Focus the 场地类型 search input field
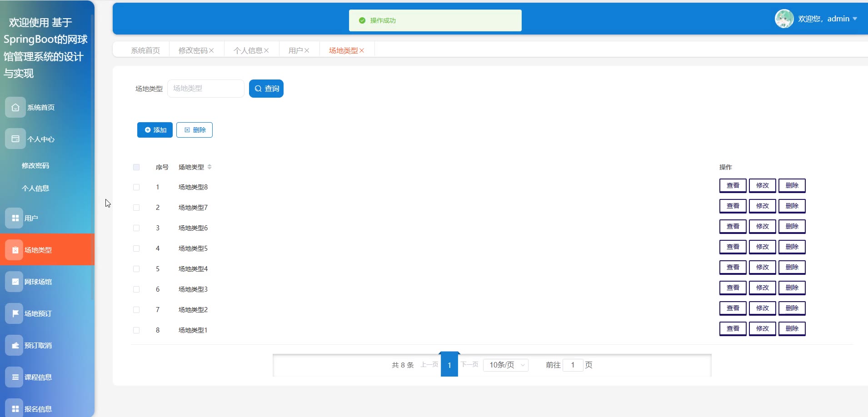868x417 pixels. [x=206, y=89]
